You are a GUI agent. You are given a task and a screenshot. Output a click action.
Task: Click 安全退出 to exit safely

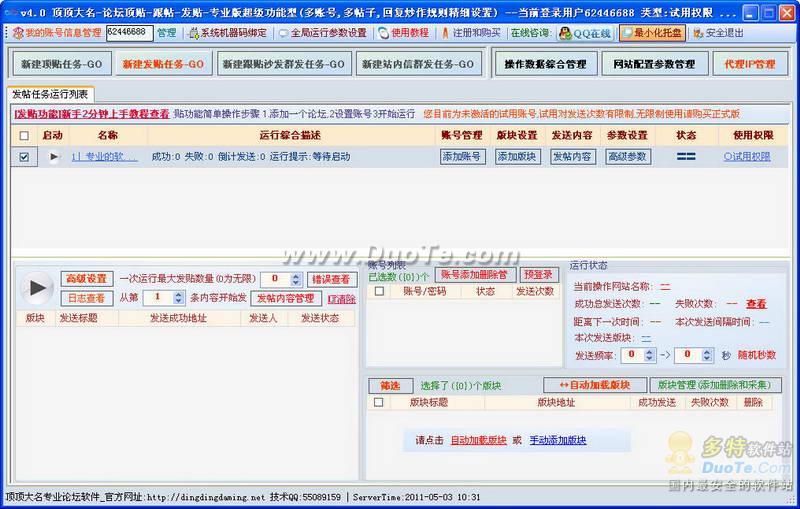pyautogui.click(x=718, y=33)
